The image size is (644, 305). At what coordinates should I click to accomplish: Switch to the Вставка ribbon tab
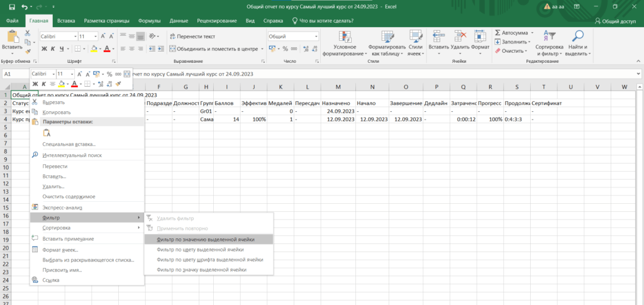tap(66, 21)
